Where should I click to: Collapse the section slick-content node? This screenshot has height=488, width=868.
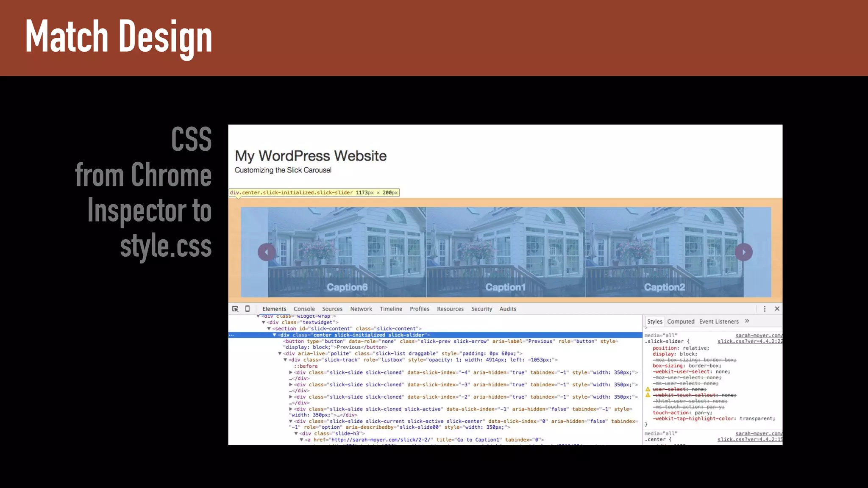click(269, 329)
